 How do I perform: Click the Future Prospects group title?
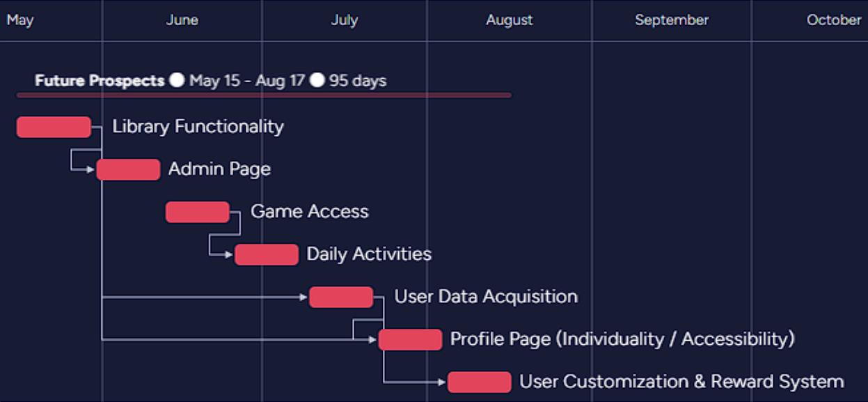pos(100,80)
